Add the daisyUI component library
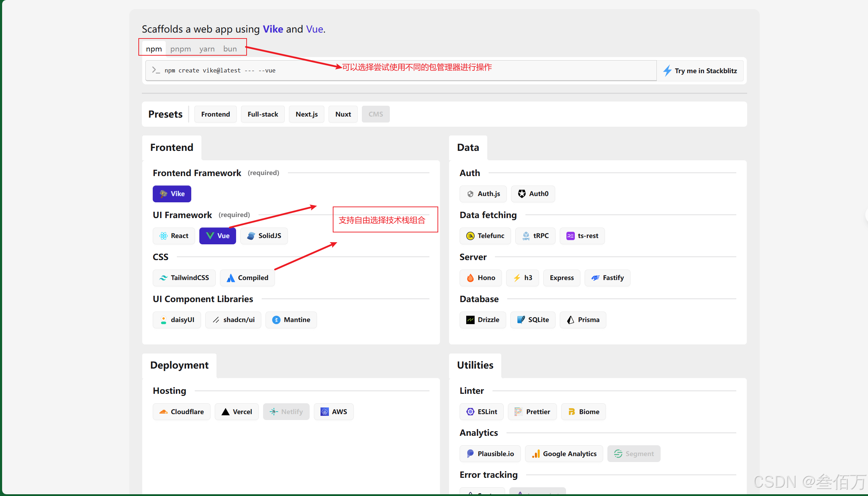 coord(177,320)
